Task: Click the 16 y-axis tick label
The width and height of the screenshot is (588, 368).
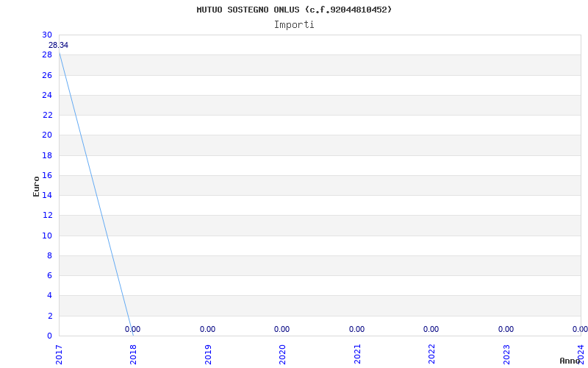Action: 47,175
